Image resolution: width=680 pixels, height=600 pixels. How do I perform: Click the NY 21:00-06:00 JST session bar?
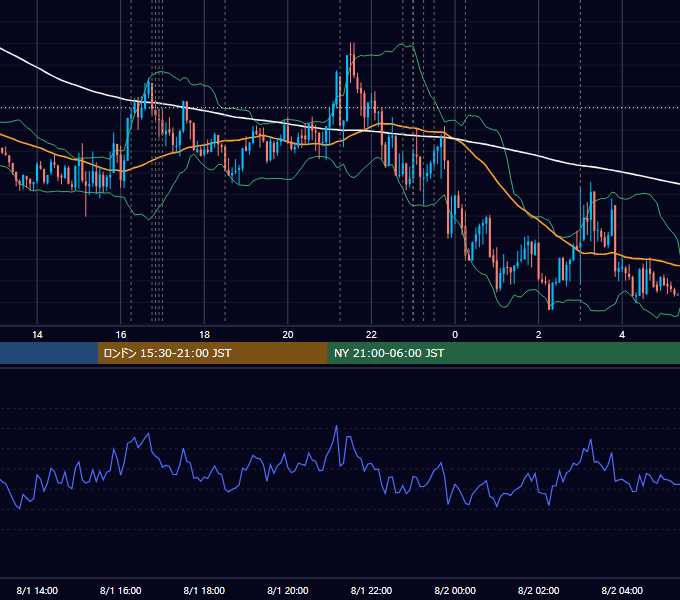click(503, 353)
